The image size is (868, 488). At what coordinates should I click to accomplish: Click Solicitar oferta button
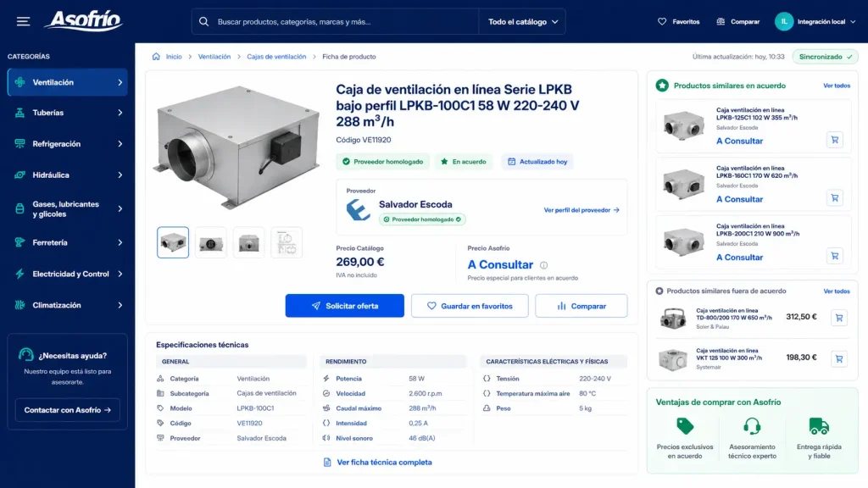coord(344,306)
